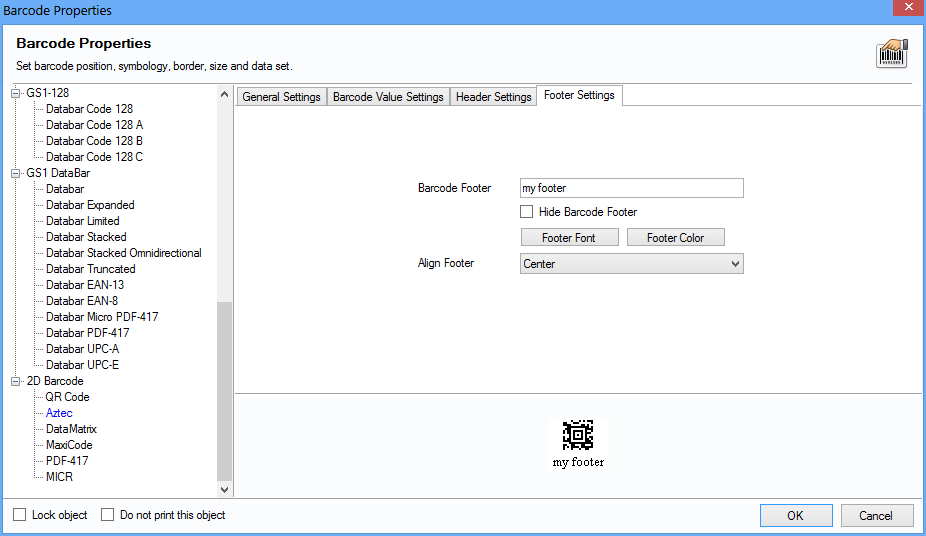Pick Databar Truncated symbology
Viewport: 926px width, 536px height.
[x=90, y=269]
